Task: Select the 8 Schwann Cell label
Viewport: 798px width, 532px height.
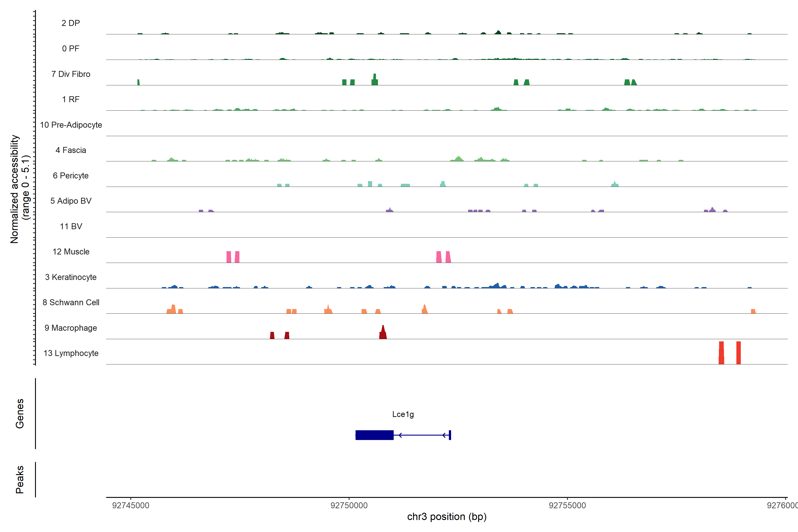Action: tap(70, 302)
